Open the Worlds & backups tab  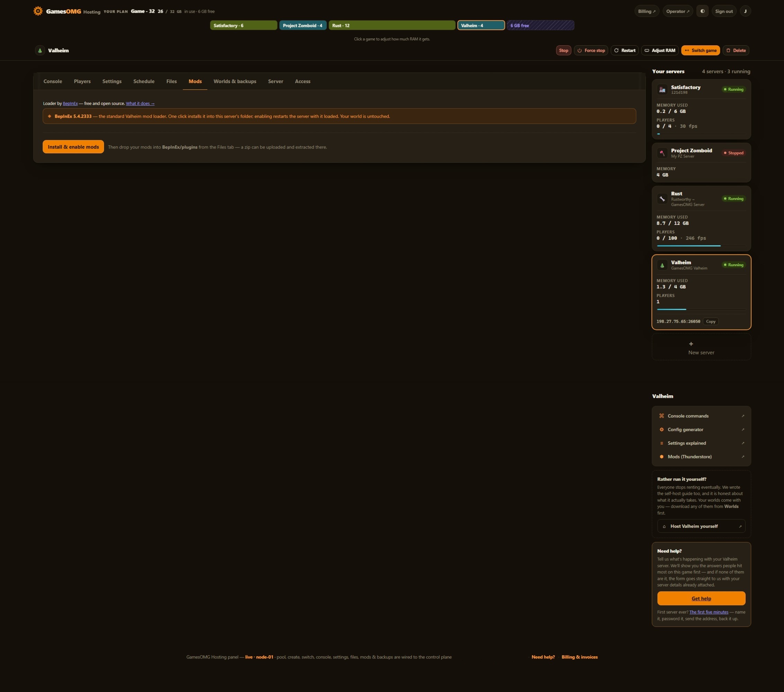(x=235, y=81)
